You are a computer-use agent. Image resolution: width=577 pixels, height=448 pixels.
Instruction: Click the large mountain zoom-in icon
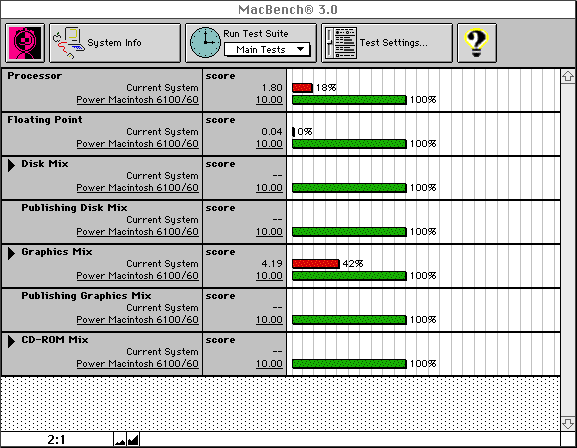pyautogui.click(x=133, y=440)
